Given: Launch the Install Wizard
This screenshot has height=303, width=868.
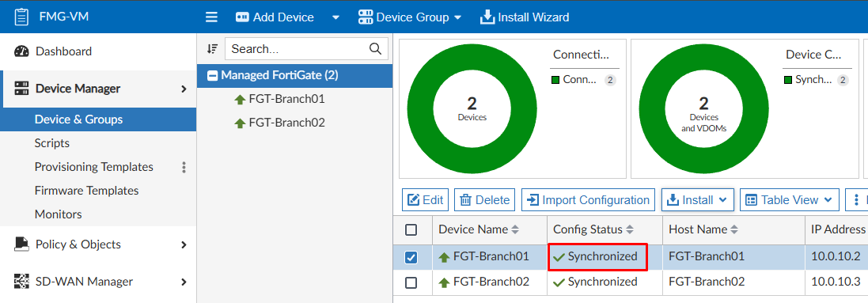Looking at the screenshot, I should (x=525, y=17).
